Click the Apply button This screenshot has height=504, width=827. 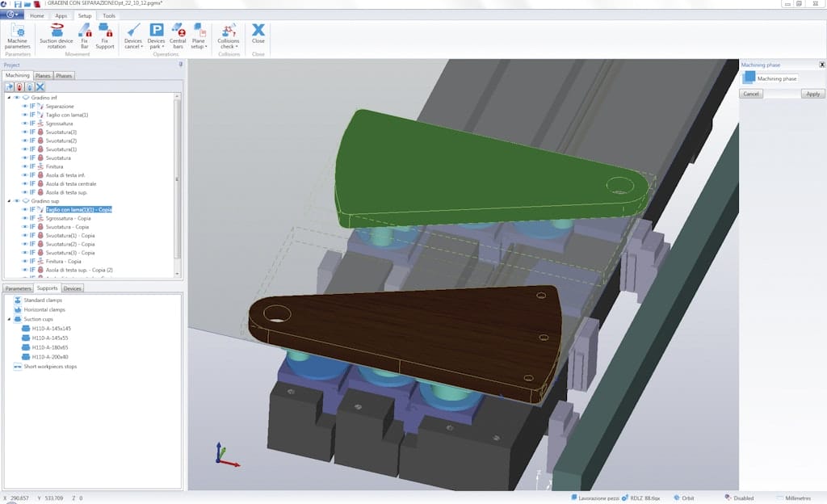813,94
